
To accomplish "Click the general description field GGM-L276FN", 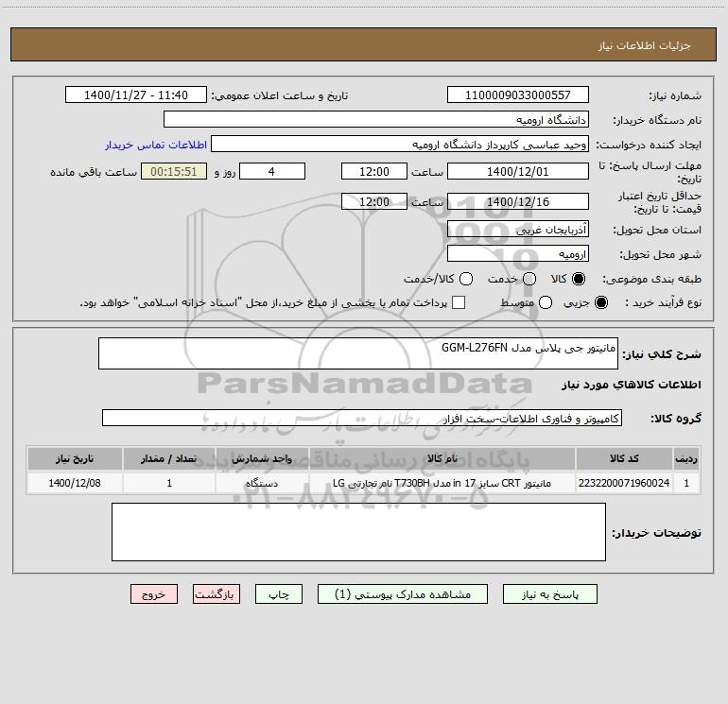I will pos(358,353).
